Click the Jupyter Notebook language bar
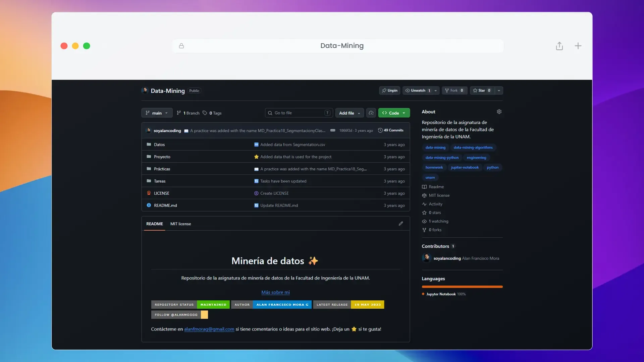 462,287
